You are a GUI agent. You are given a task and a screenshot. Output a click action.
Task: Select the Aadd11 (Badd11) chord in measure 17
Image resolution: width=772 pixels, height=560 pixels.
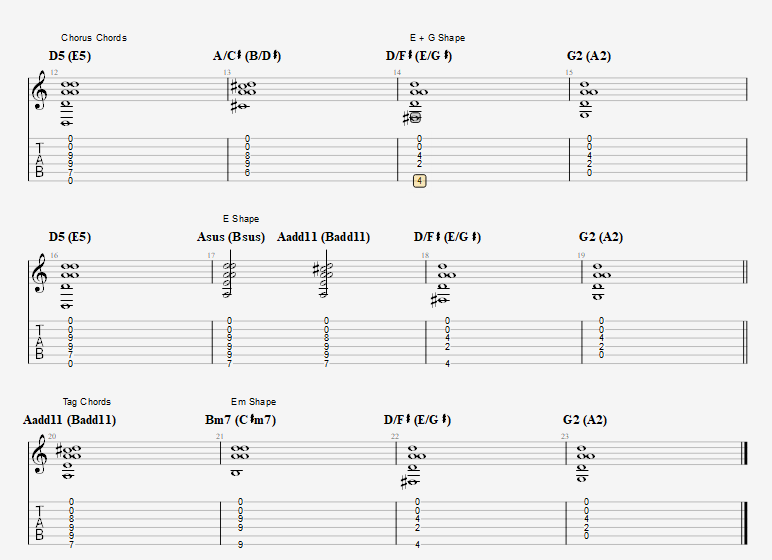tap(323, 237)
